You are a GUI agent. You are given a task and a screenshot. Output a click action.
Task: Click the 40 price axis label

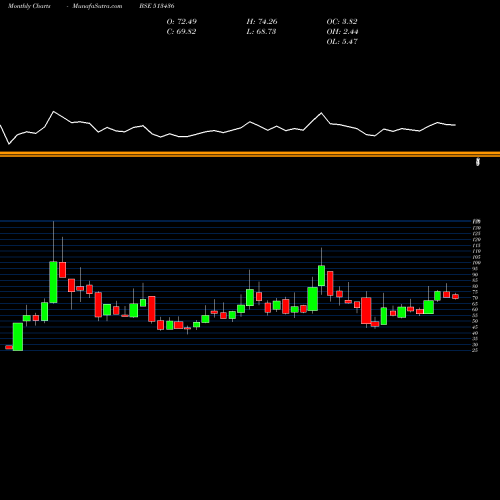(x=475, y=333)
